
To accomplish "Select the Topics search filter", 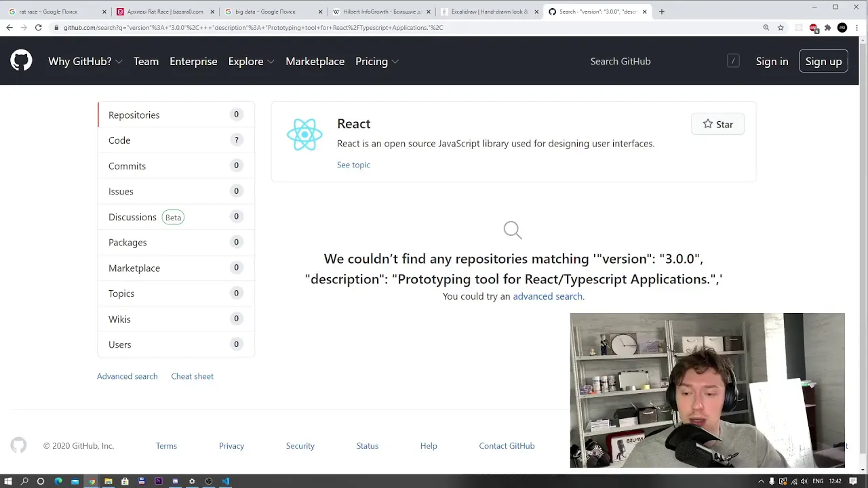I will [176, 293].
